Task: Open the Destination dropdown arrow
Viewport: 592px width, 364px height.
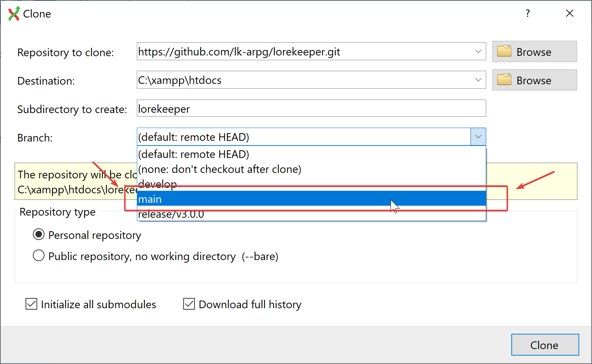Action: (x=478, y=80)
